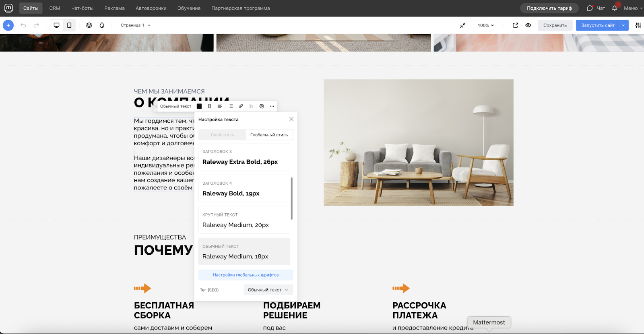
Task: Open the Обучение section
Action: tap(189, 8)
